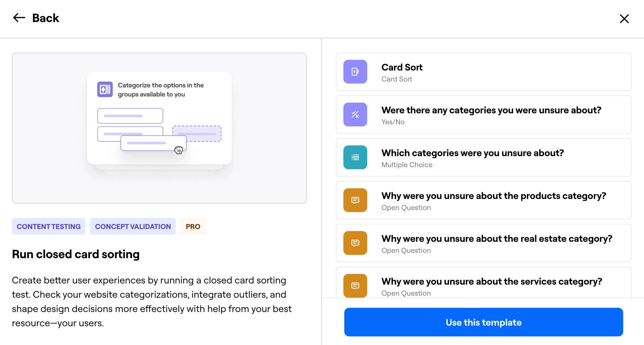The width and height of the screenshot is (644, 345).
Task: Open the Card Sort block title
Action: tap(402, 68)
